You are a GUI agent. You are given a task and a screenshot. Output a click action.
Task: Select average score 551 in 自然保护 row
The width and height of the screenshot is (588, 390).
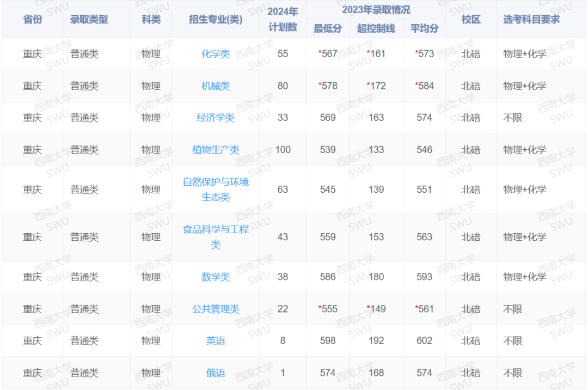coord(425,190)
